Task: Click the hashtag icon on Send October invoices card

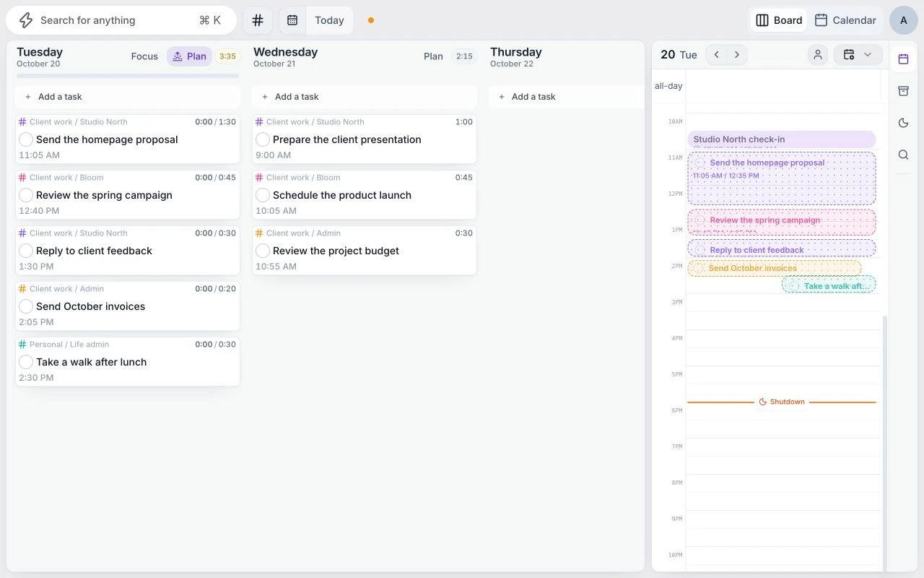Action: [22, 289]
